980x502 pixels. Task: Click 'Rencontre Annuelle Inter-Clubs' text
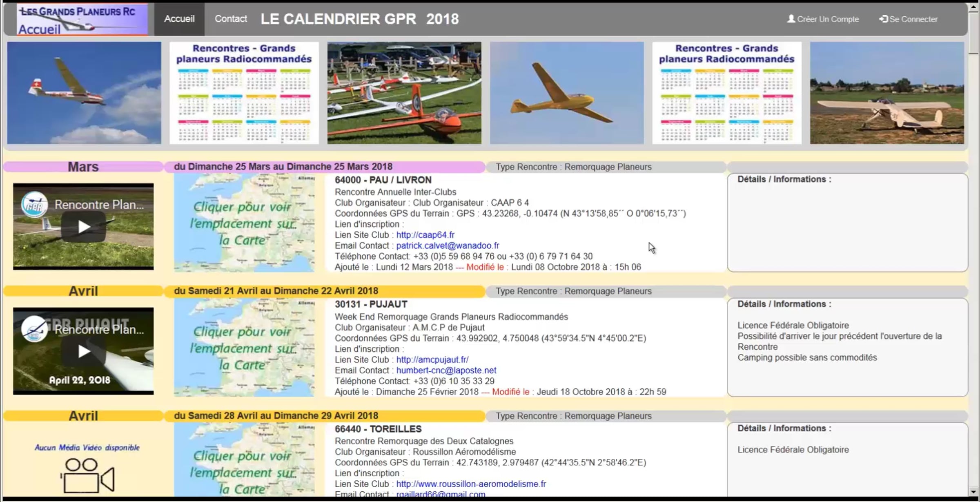396,192
